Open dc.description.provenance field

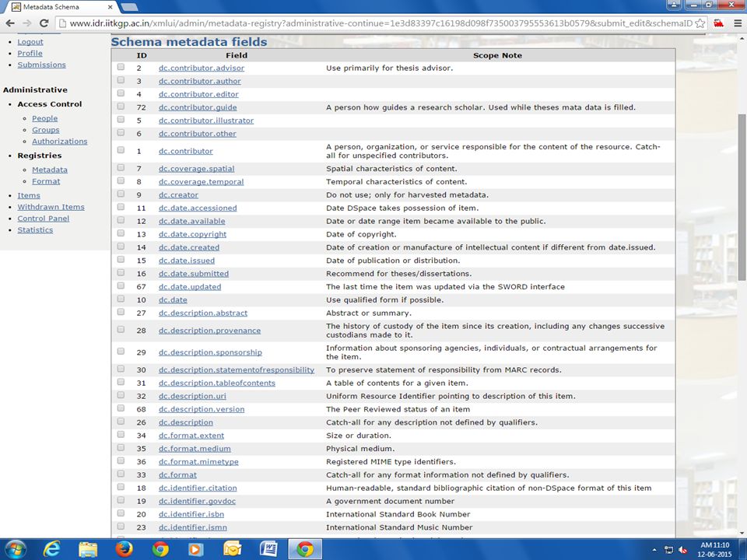[209, 331]
